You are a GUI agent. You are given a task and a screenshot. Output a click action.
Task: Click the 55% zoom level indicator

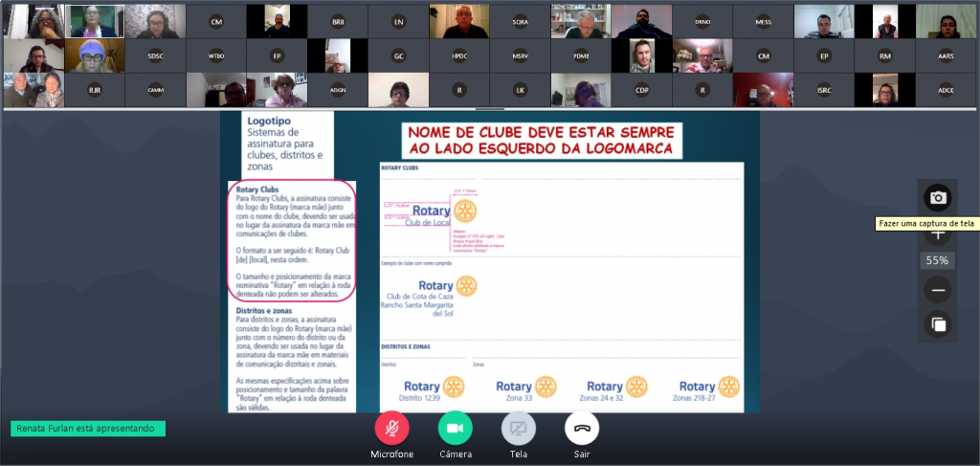click(938, 260)
